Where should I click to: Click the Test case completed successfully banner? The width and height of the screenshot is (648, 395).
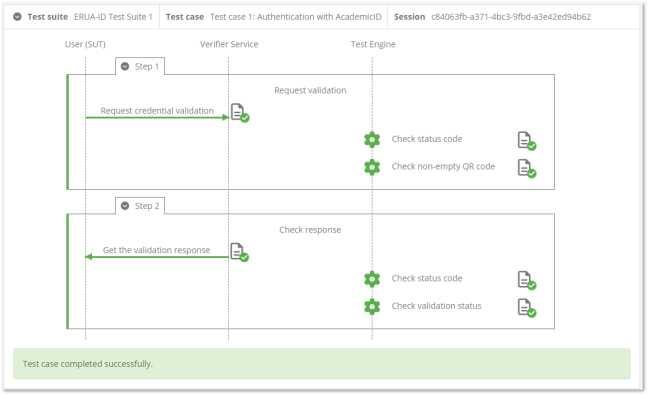(x=322, y=364)
